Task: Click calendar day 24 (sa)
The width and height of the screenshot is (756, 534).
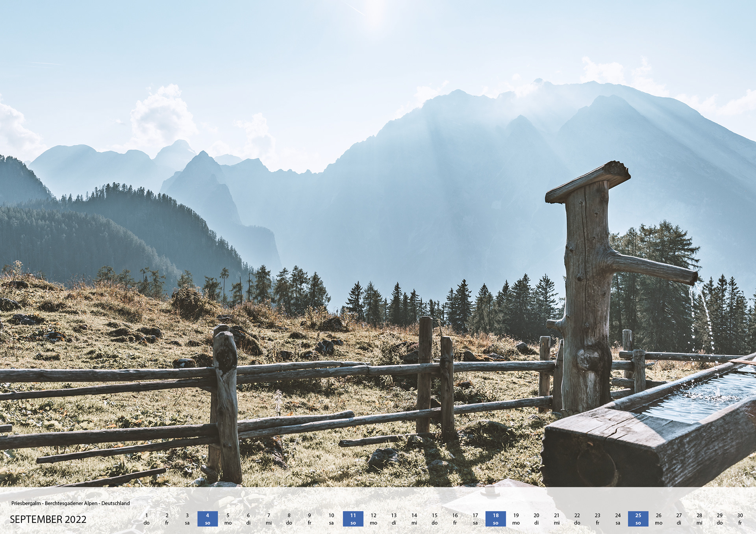Action: [618, 519]
